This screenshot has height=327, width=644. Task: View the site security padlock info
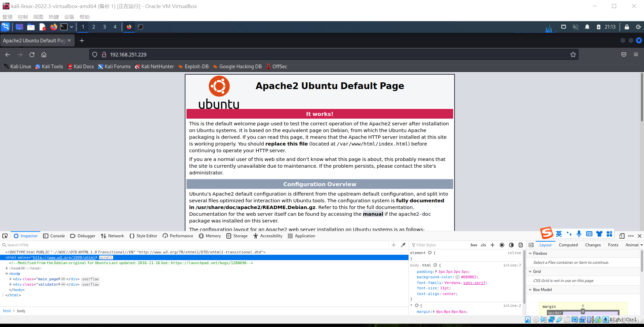coord(104,54)
